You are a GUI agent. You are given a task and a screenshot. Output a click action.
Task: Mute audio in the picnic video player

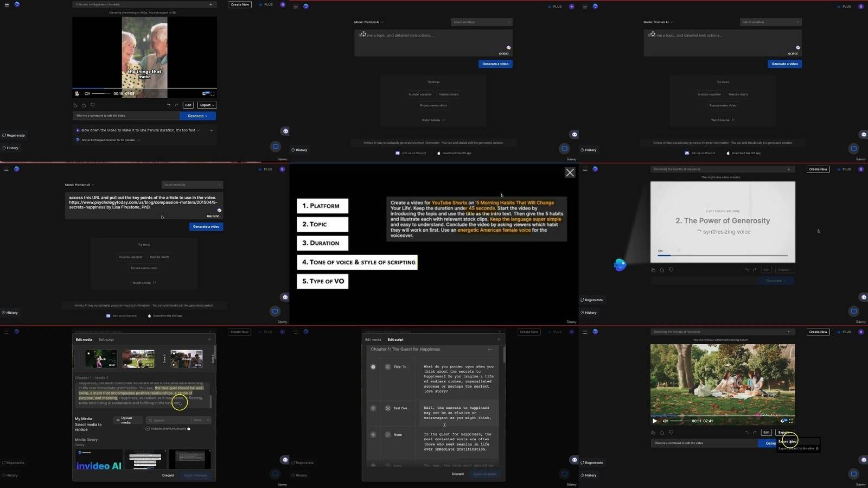[x=665, y=421]
